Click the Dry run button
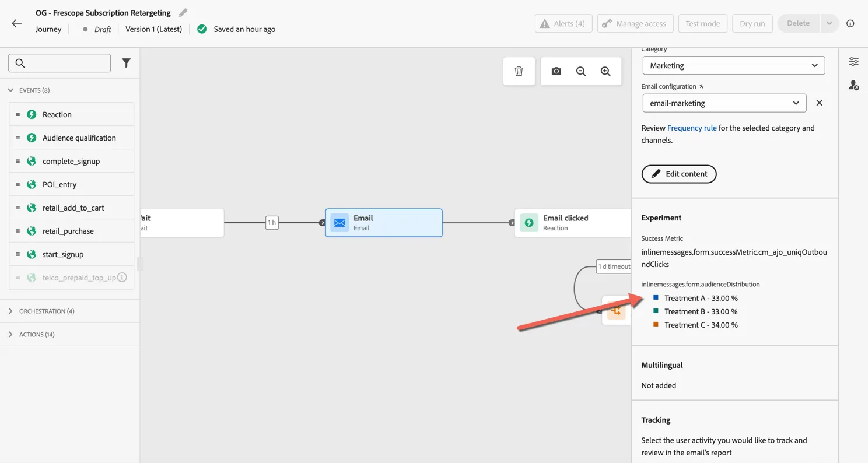The image size is (868, 463). [x=752, y=23]
